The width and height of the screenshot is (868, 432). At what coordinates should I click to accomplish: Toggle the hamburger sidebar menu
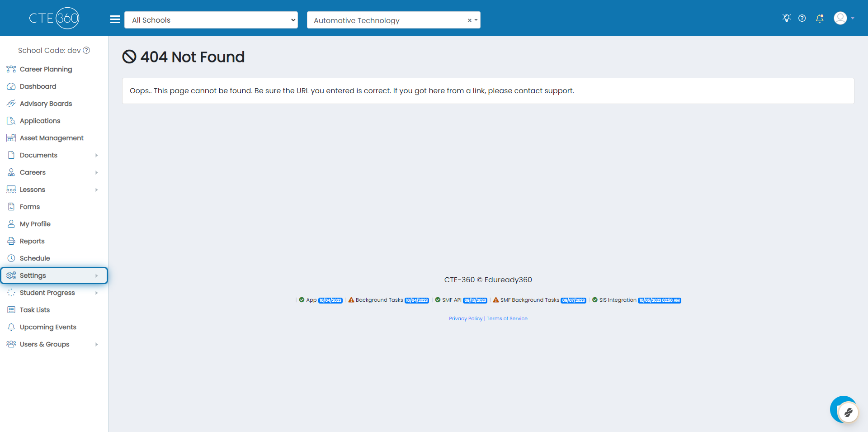point(115,19)
